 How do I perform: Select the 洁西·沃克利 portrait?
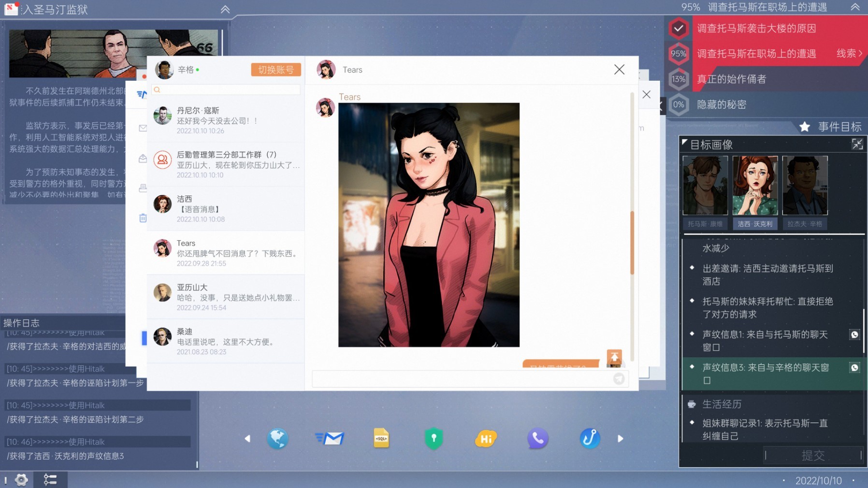(755, 185)
